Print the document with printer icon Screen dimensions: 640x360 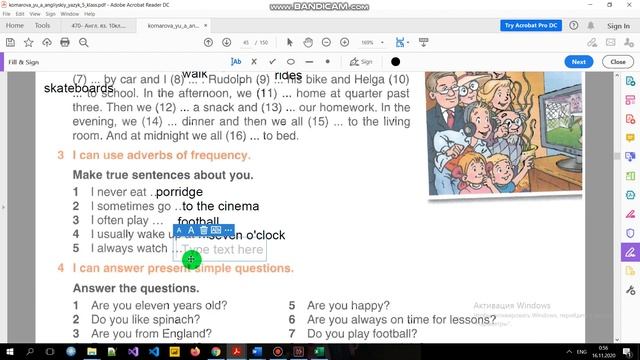(x=65, y=42)
